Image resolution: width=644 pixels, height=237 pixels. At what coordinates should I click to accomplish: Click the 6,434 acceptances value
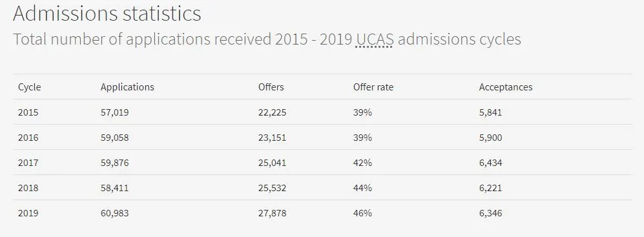[x=490, y=163]
